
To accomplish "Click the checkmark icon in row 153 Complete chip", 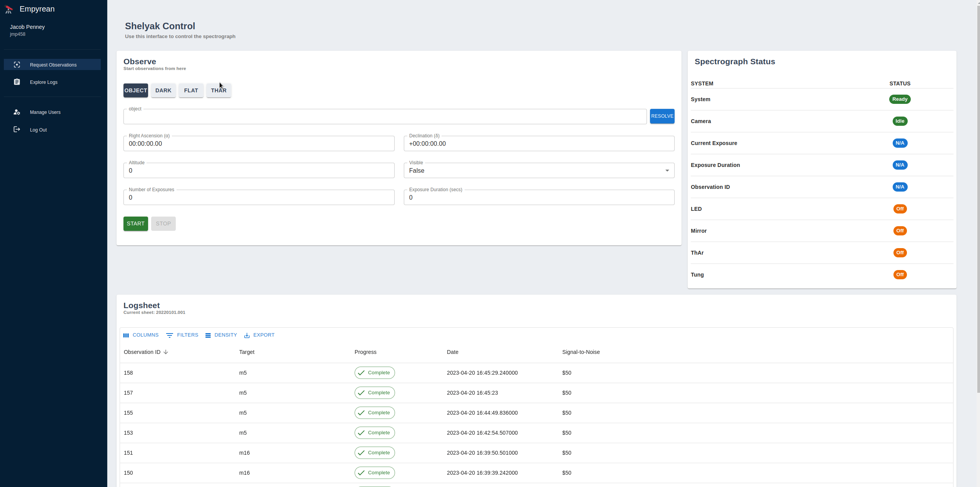I will point(361,433).
